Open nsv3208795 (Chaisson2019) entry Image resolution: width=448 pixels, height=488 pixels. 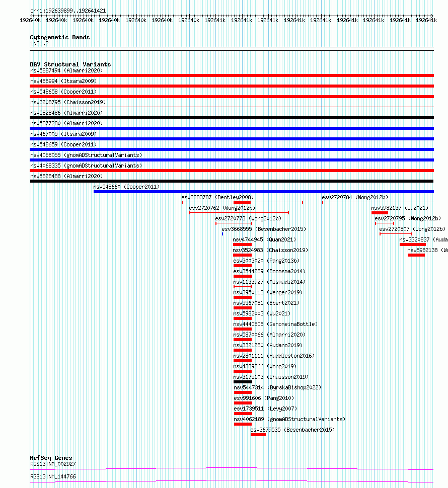pyautogui.click(x=68, y=103)
